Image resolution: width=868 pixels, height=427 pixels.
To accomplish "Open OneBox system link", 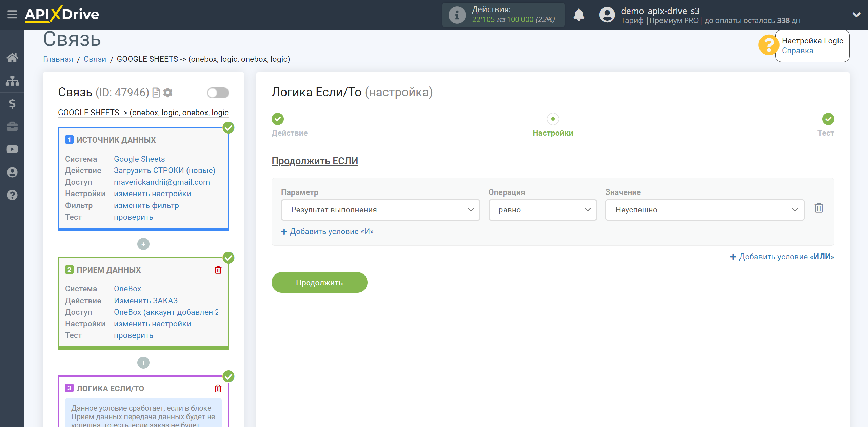I will (x=127, y=289).
